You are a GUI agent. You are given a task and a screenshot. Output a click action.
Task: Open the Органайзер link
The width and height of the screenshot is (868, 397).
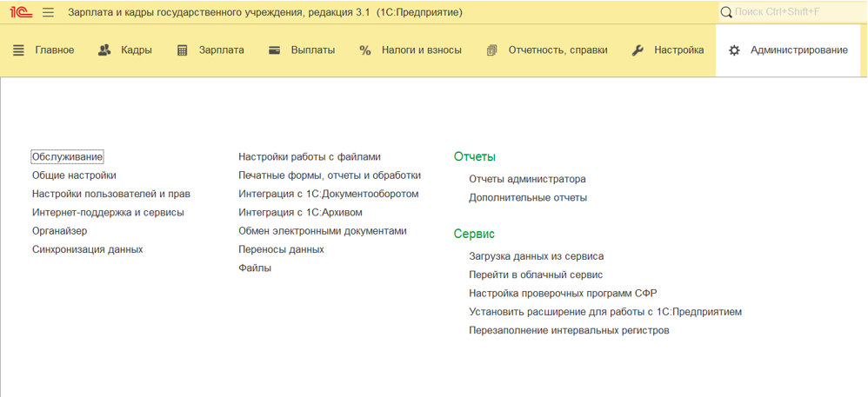(x=60, y=230)
